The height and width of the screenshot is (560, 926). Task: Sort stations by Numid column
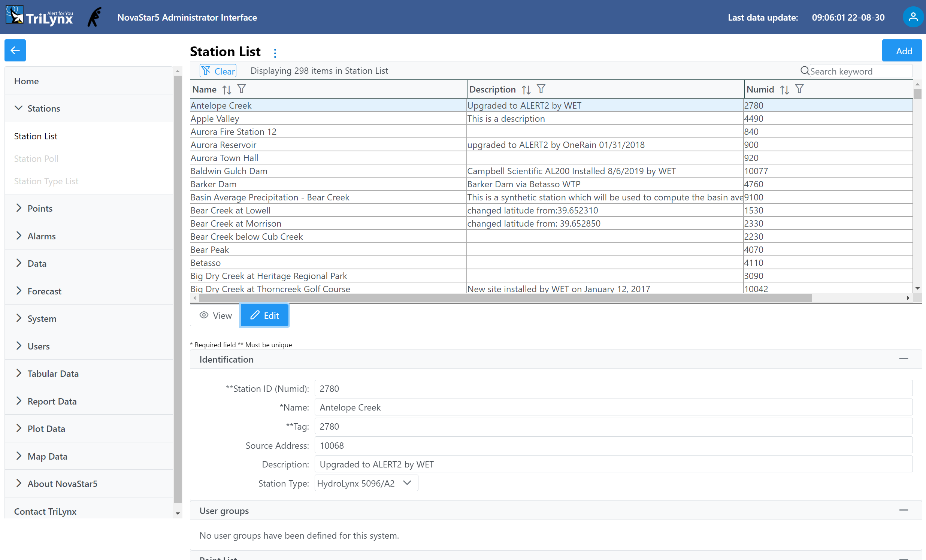pos(784,90)
